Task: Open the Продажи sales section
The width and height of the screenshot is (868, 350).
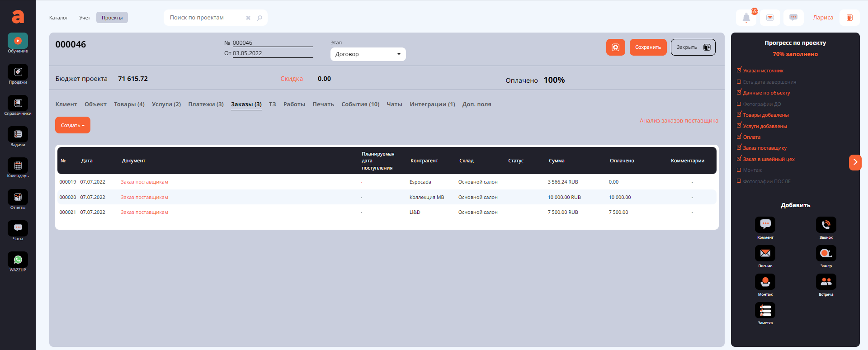Action: coord(18,72)
